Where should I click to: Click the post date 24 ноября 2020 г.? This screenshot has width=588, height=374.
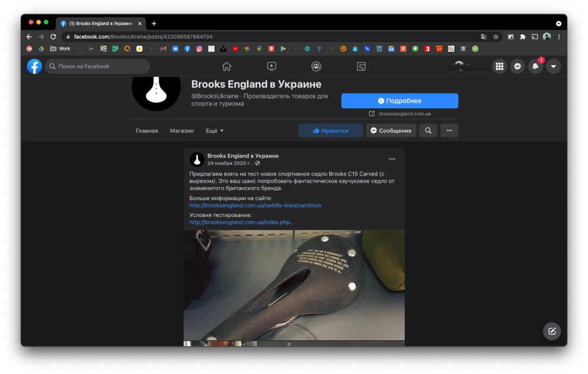coord(229,163)
